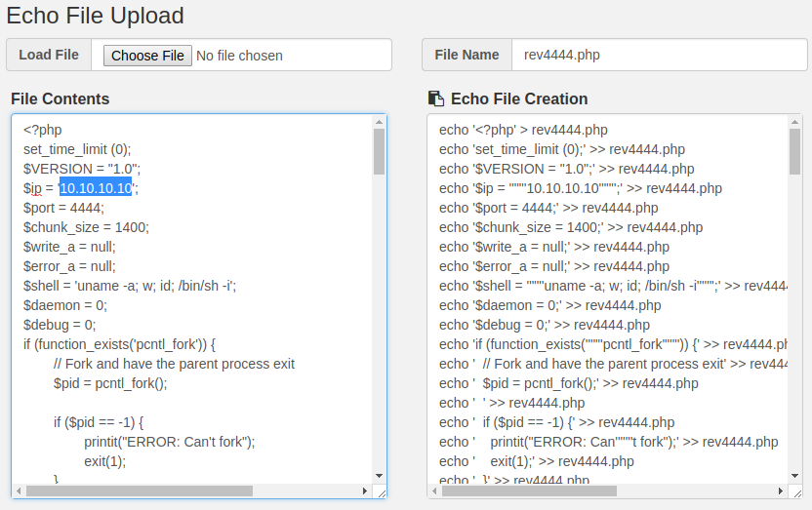Click the Echo File Creation vertical scrollbar thumb

794,151
